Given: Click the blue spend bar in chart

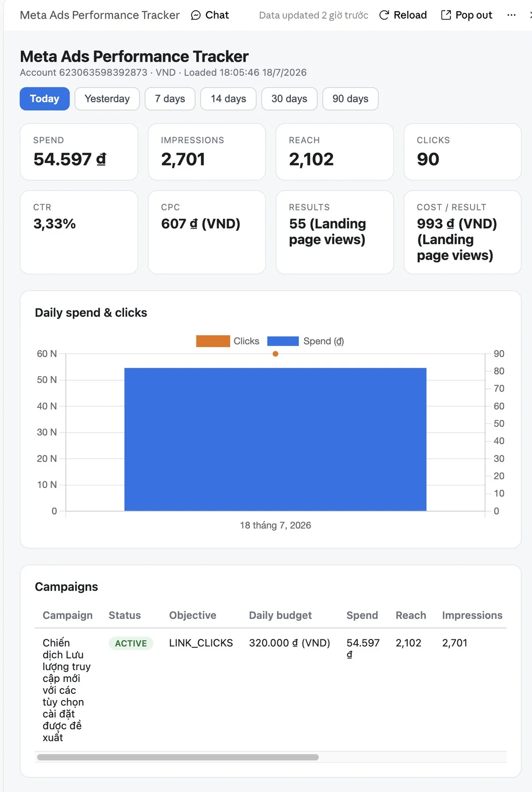Looking at the screenshot, I should click(x=275, y=439).
